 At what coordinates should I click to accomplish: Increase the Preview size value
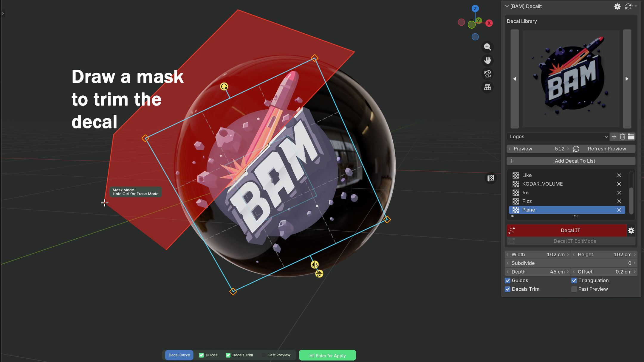pos(568,149)
